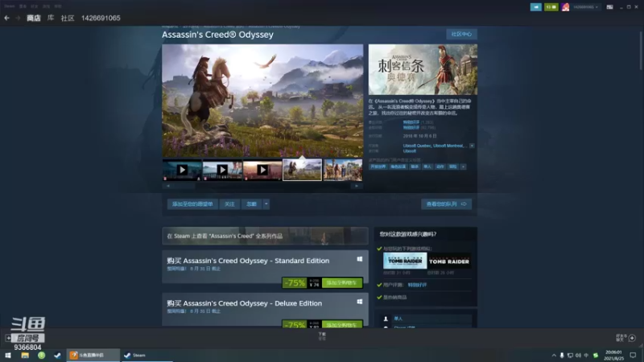Click the blue announcement megaphone icon

[x=535, y=7]
